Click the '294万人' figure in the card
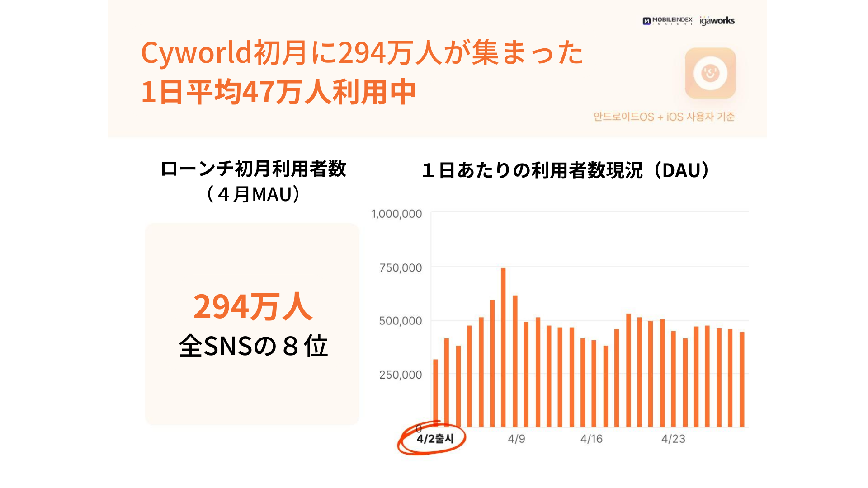The image size is (868, 488). pos(253,306)
